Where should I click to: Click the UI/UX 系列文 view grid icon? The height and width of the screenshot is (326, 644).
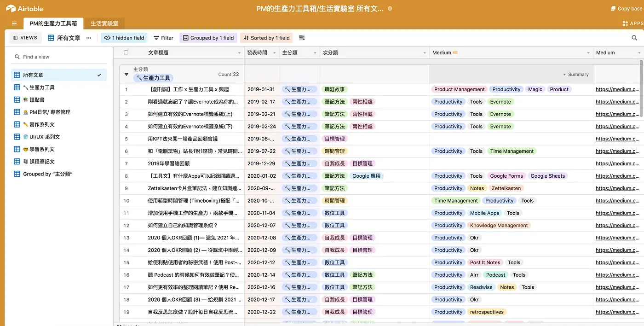(x=17, y=137)
